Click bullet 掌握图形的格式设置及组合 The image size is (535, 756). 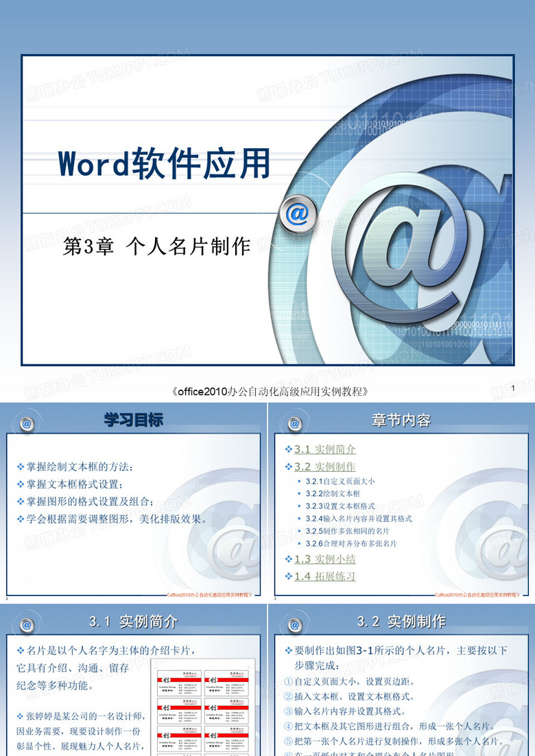click(x=86, y=501)
